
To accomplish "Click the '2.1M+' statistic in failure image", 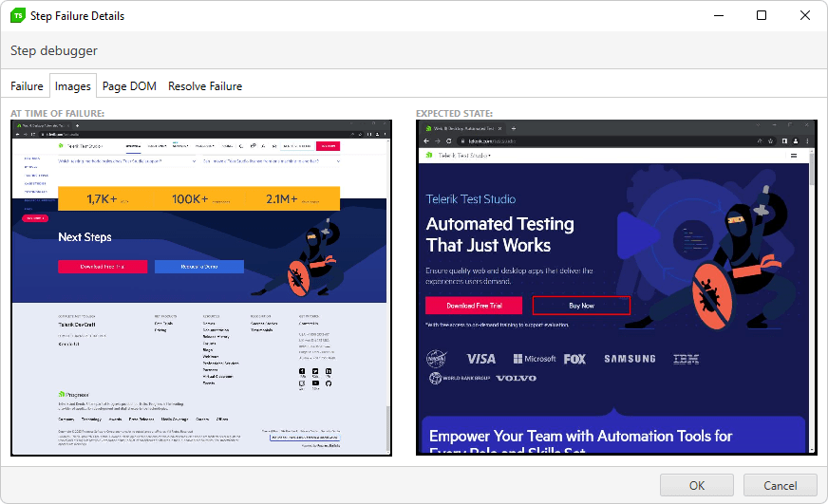I will click(282, 199).
